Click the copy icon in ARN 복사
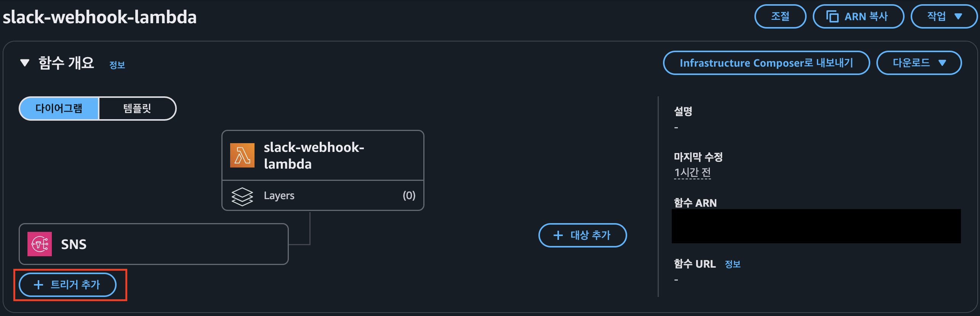Viewport: 980px width, 316px height. pyautogui.click(x=832, y=17)
